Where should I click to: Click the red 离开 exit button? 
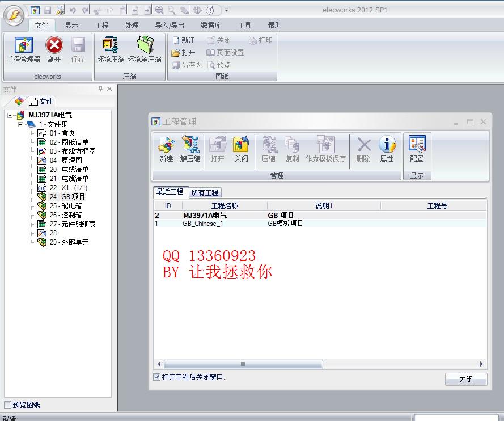(54, 50)
